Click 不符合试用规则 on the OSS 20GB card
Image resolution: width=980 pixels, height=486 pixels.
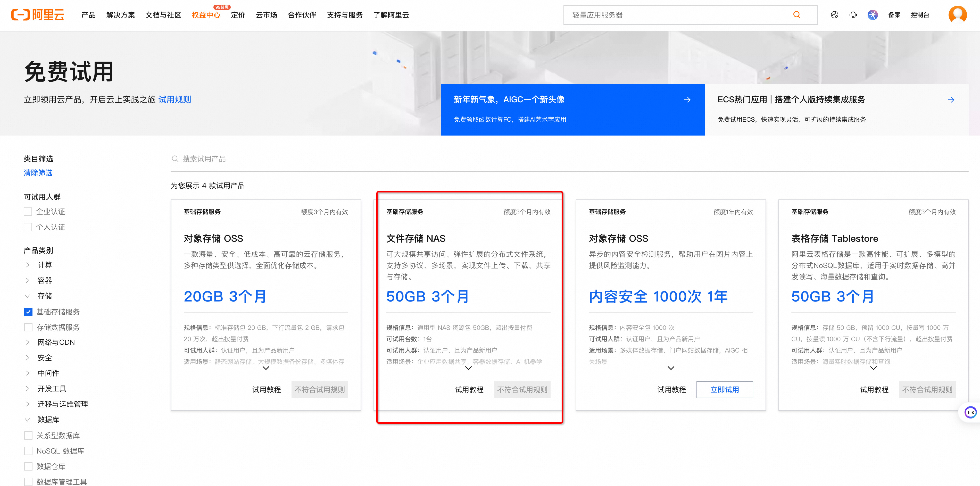(x=320, y=390)
